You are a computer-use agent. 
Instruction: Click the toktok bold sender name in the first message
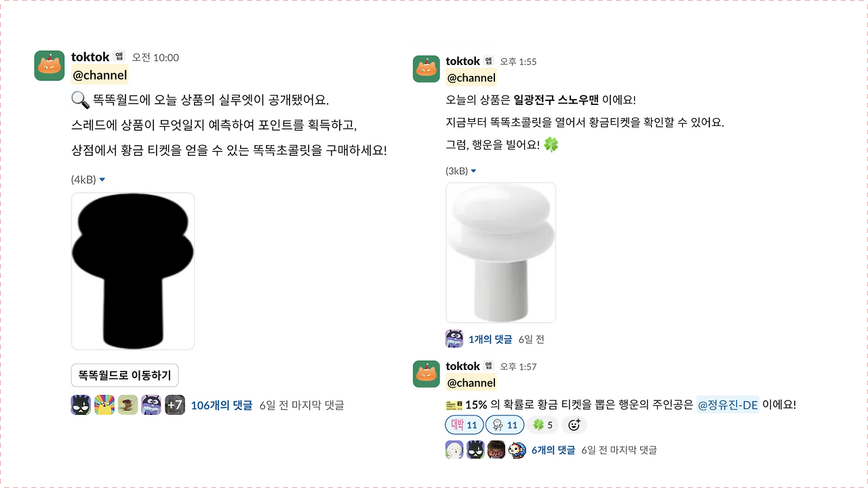point(90,57)
